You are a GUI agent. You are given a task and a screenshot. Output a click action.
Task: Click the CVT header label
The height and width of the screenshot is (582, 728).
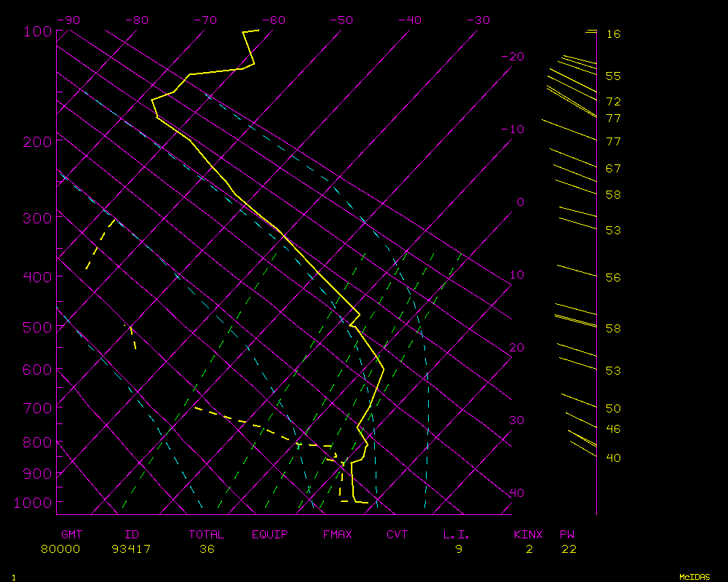point(397,535)
